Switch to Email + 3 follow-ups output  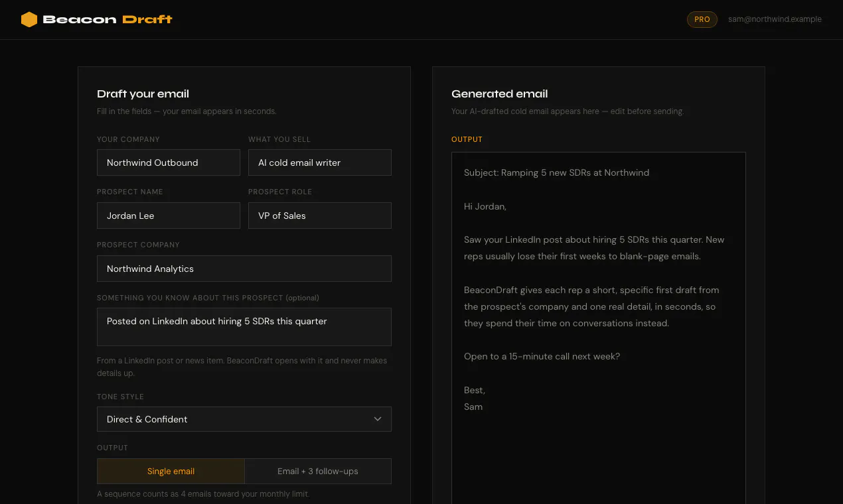(318, 472)
